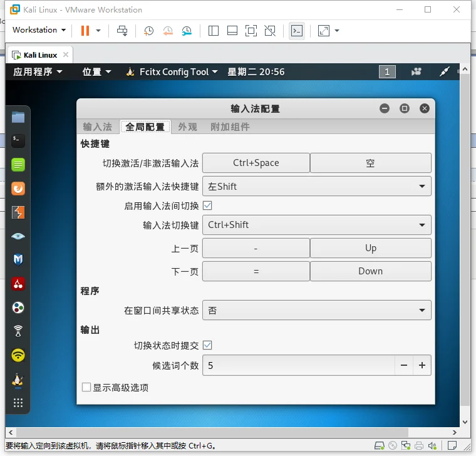Launch Maltego from the dock
The height and width of the screenshot is (456, 476).
[x=18, y=260]
